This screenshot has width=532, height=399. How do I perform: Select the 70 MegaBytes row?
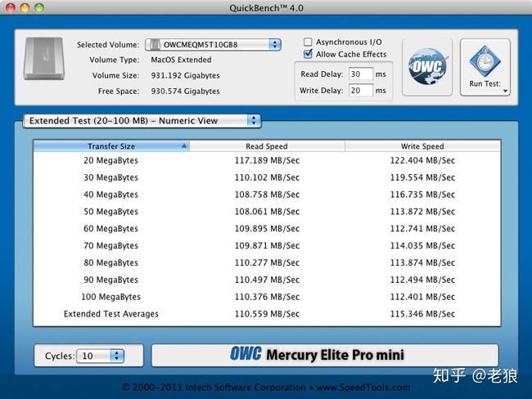coord(267,245)
